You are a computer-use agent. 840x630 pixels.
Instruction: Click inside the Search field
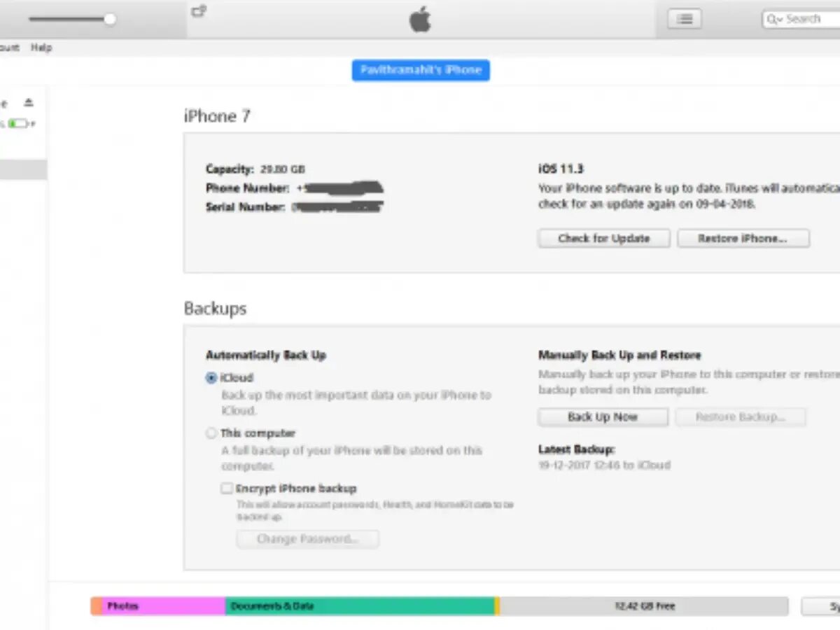point(801,19)
